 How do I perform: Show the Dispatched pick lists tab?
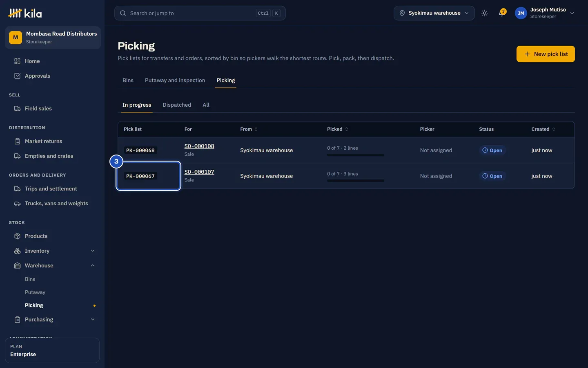click(177, 105)
